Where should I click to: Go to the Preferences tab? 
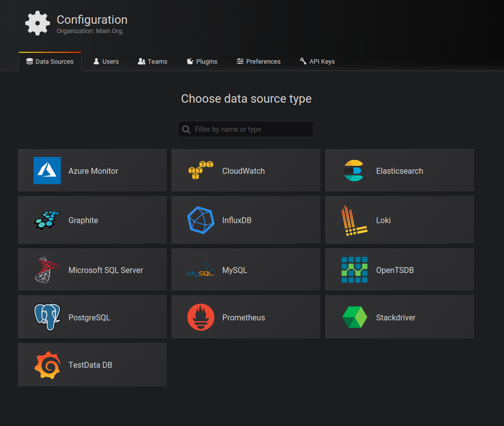258,62
